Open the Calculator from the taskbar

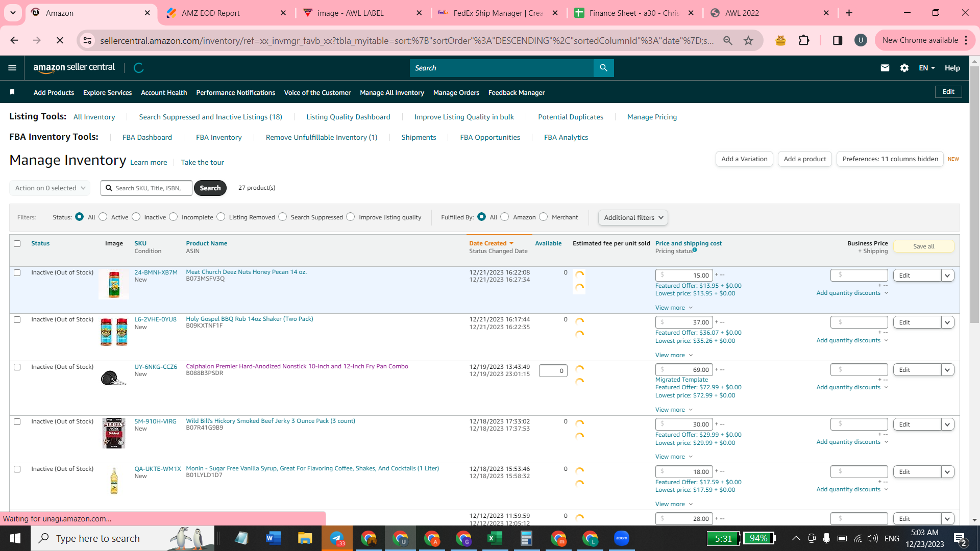click(526, 538)
